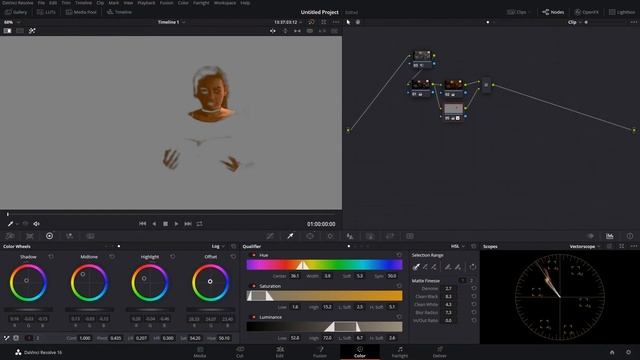
Task: Toggle the highlight mode wand icon
Action: click(x=32, y=31)
